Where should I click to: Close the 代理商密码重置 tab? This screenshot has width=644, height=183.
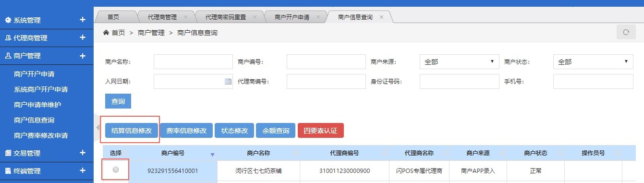pos(255,17)
